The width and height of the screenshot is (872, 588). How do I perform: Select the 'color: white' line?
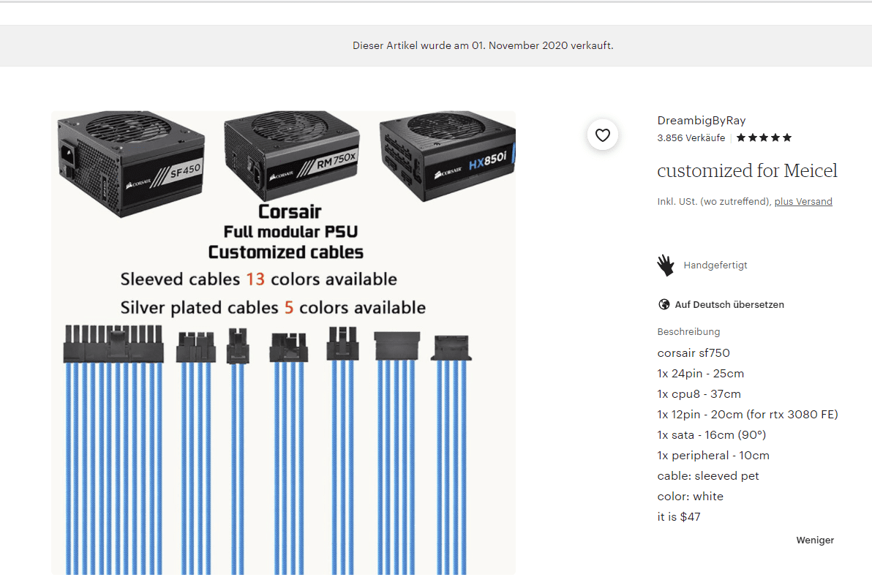point(690,497)
